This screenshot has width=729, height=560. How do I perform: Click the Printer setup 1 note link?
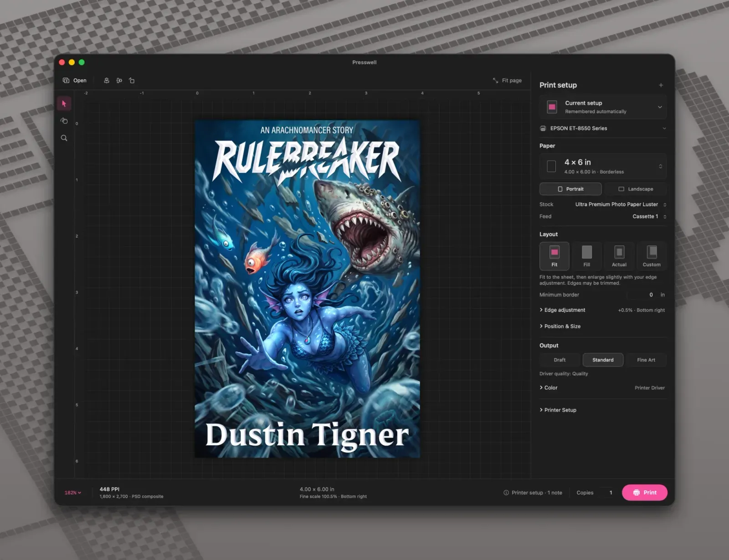pyautogui.click(x=533, y=493)
